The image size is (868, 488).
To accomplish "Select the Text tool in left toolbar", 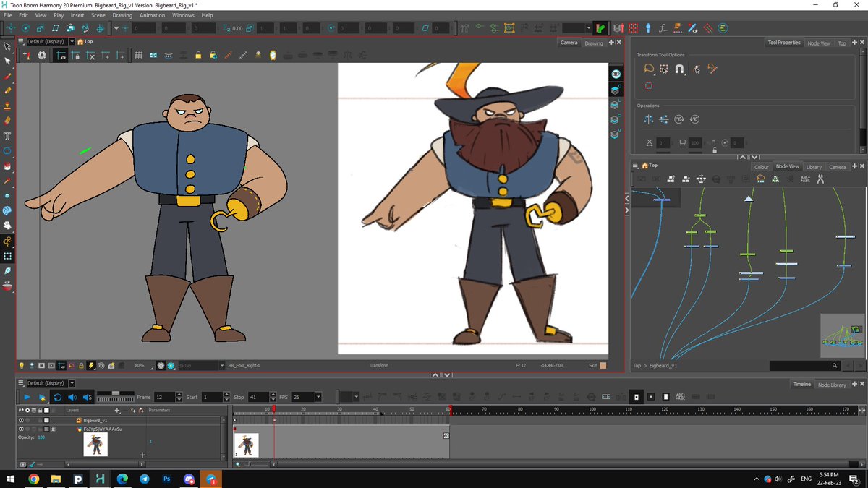I will (x=7, y=135).
